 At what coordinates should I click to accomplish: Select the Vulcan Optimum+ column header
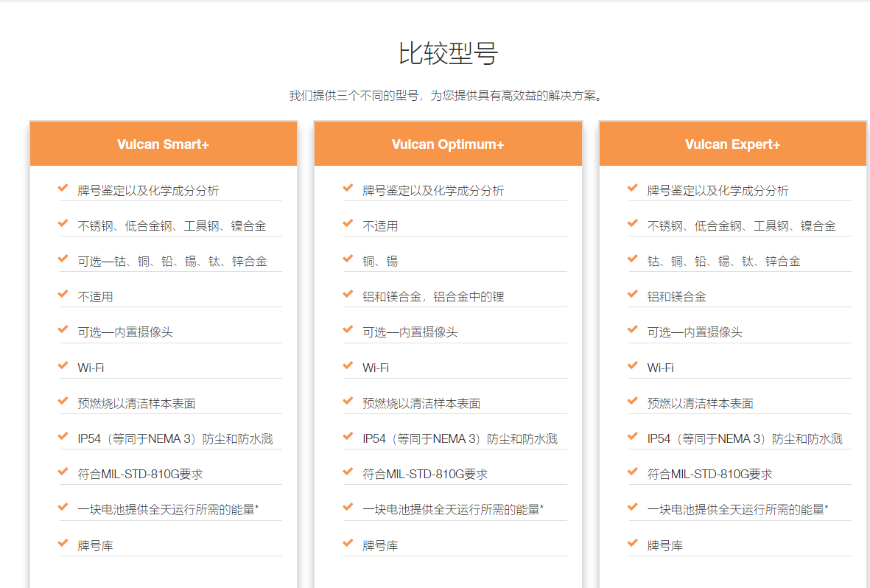(448, 144)
